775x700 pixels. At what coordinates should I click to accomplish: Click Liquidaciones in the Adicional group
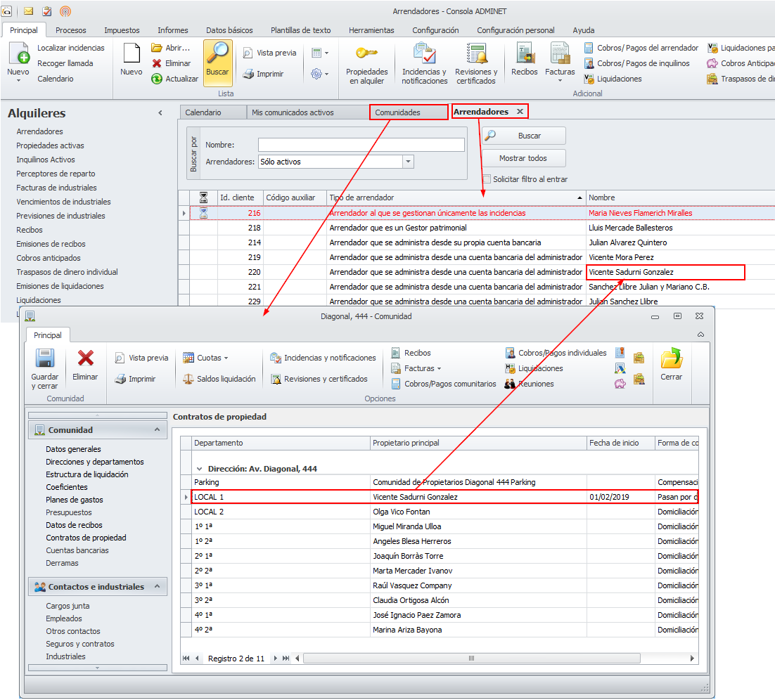click(x=613, y=79)
